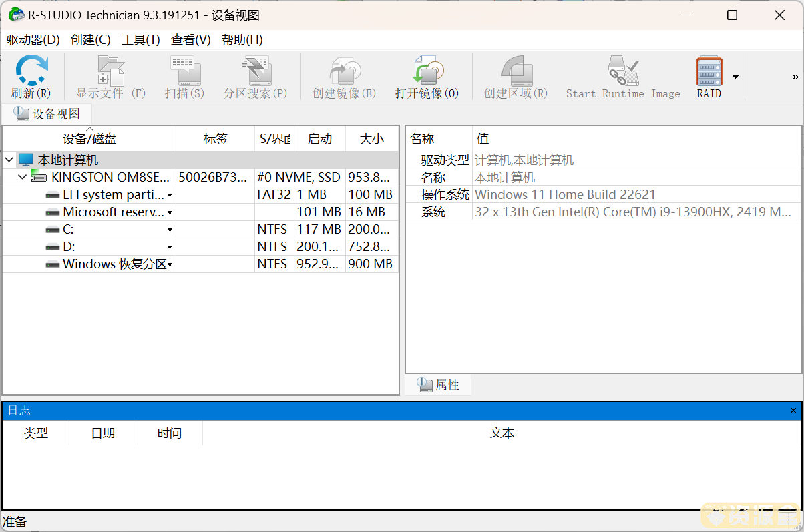The image size is (804, 532).
Task: Open the dropdown arrow beside C: partition
Action: (170, 230)
